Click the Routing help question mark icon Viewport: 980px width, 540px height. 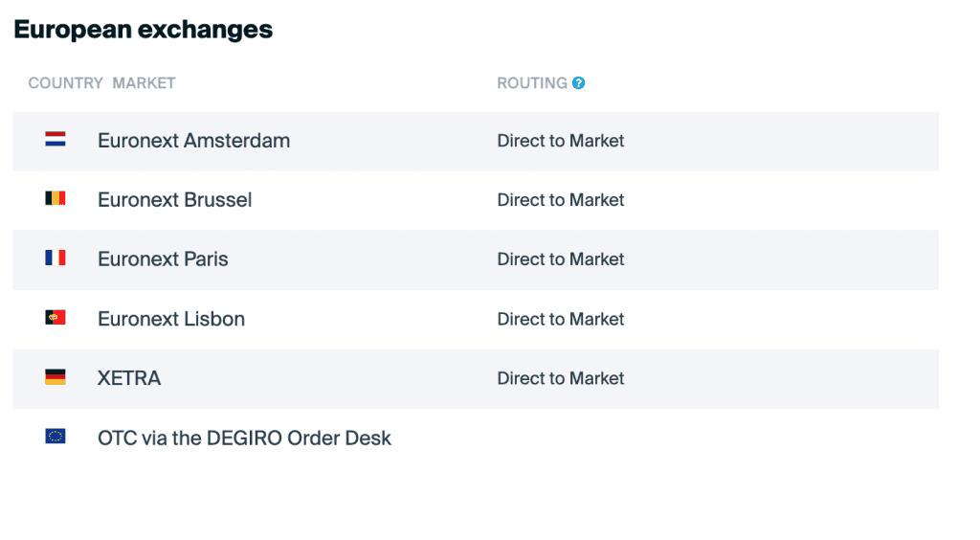[x=579, y=83]
